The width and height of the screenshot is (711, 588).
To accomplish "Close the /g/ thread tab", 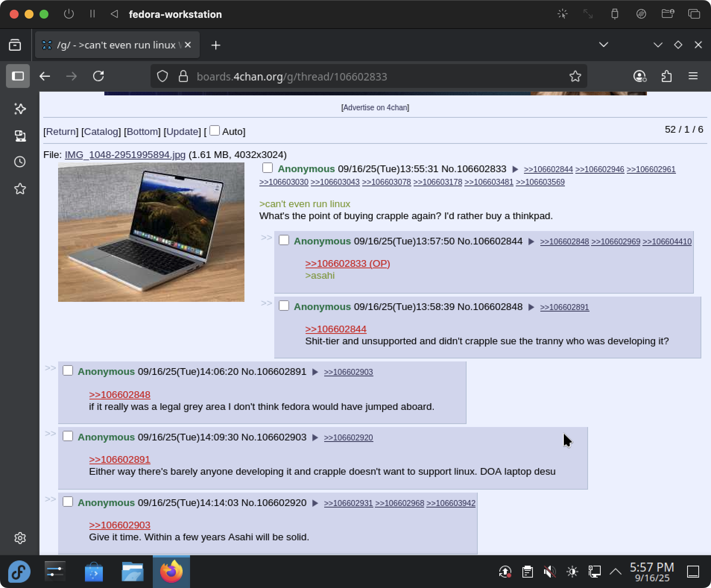I will [x=188, y=45].
